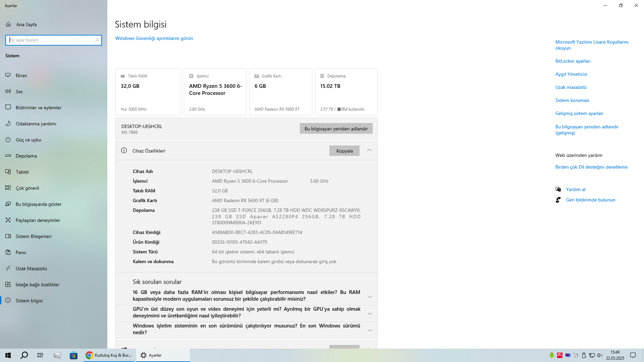Open Depolama in sidebar menu
Screen dimensions: 644x362
pyautogui.click(x=54, y=156)
